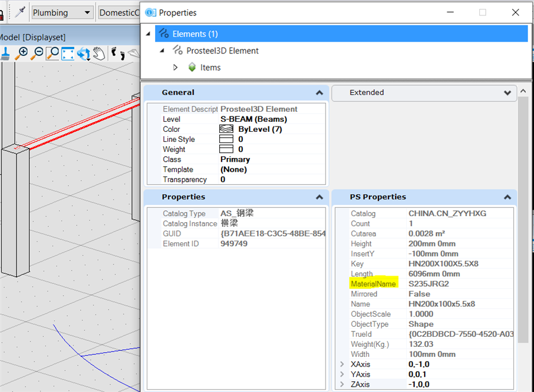The width and height of the screenshot is (534, 392).
Task: Click the Zoom In magnifier icon
Action: coord(21,53)
